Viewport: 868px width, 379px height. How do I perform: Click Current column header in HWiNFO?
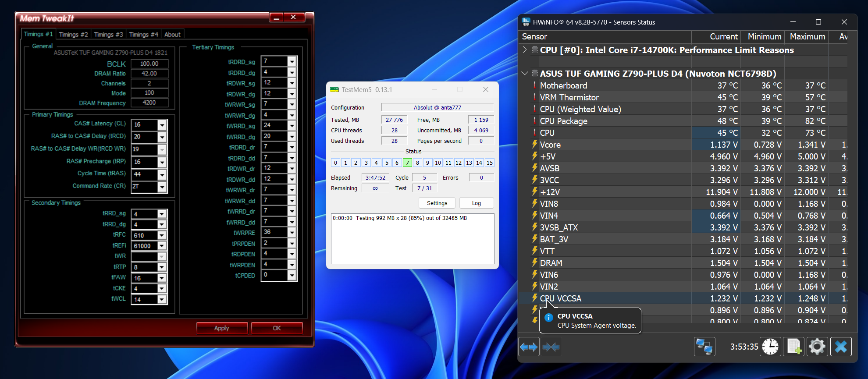coord(716,37)
